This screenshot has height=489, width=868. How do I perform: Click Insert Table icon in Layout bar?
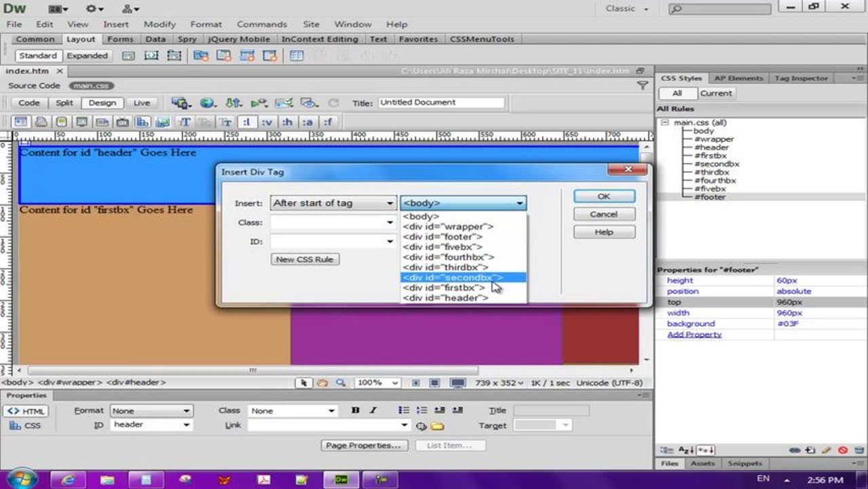click(x=297, y=56)
